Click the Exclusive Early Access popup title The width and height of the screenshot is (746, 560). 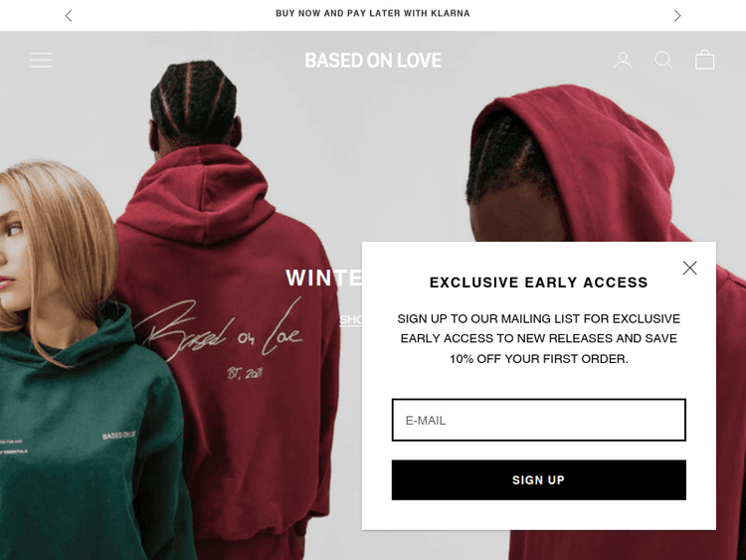click(538, 282)
